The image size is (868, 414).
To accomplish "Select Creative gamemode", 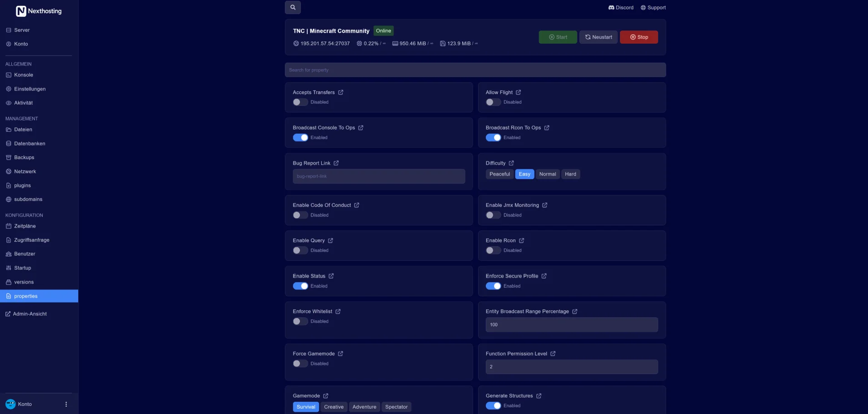I will [334, 407].
